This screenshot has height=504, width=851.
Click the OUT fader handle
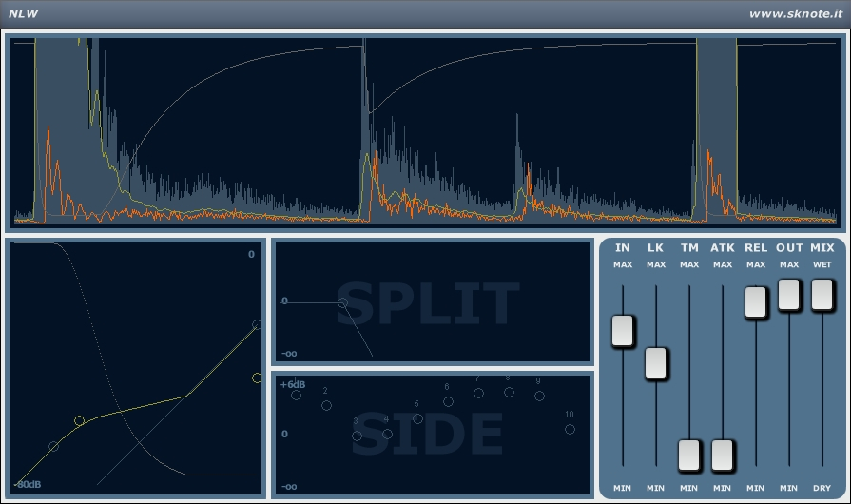789,295
